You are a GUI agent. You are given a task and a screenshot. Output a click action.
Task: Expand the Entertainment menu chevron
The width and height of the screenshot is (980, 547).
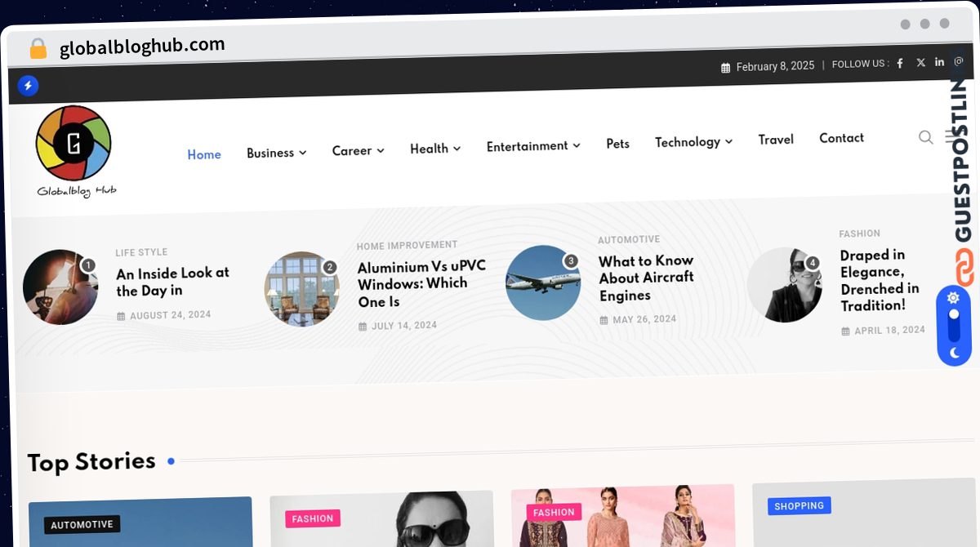coord(577,145)
